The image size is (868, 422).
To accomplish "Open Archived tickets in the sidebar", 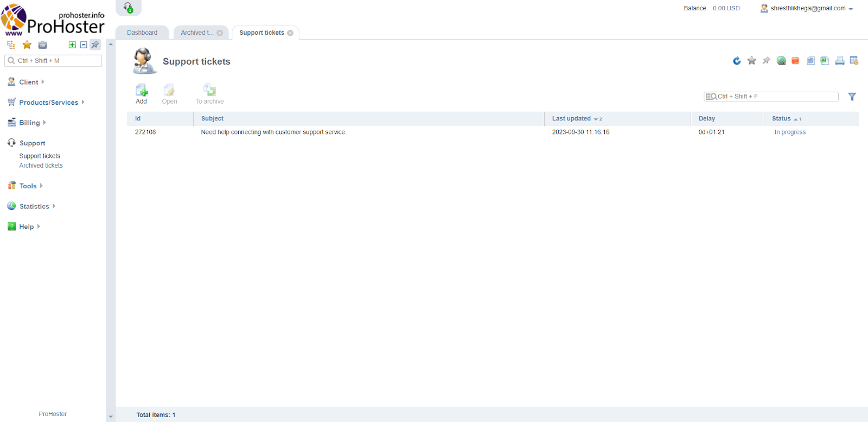I will (x=41, y=165).
